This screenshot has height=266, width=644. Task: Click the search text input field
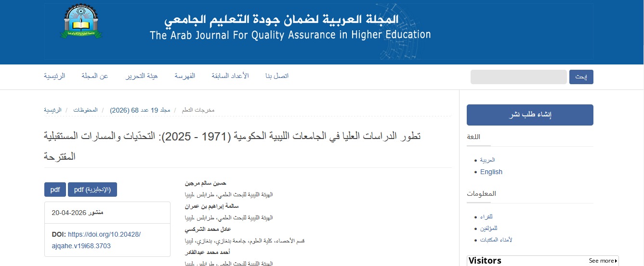(x=518, y=77)
